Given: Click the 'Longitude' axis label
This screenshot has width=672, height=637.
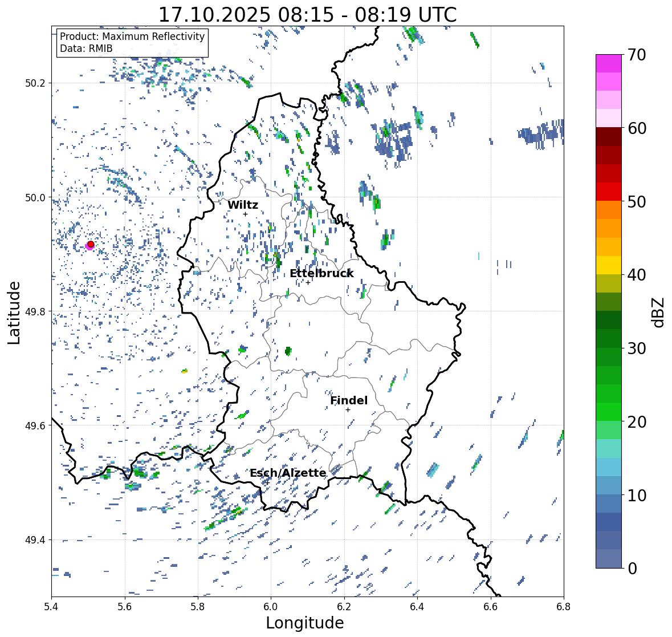Looking at the screenshot, I should click(305, 623).
